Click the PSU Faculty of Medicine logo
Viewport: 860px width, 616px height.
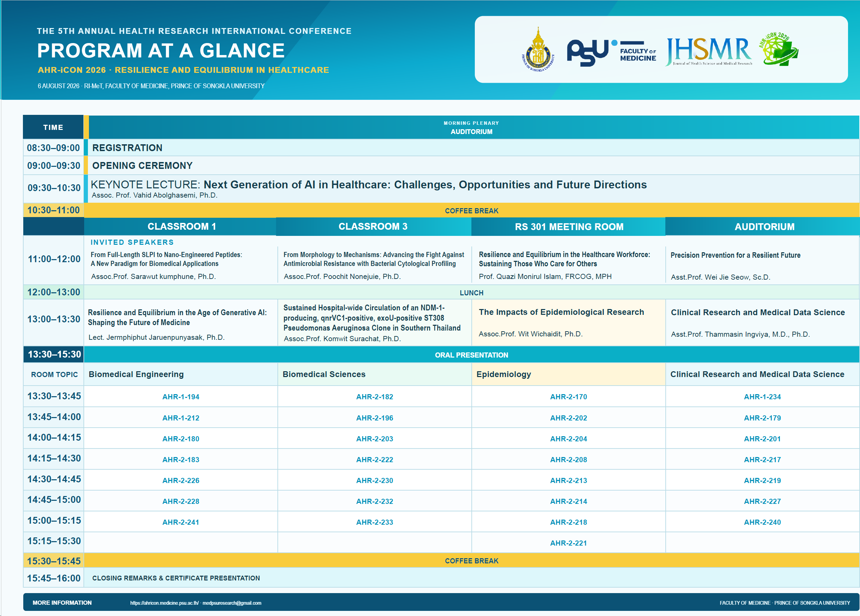coord(611,53)
